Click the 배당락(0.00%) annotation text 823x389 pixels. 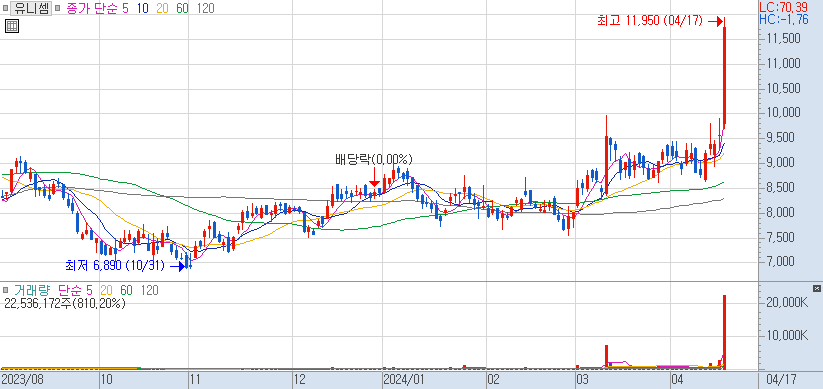point(374,159)
